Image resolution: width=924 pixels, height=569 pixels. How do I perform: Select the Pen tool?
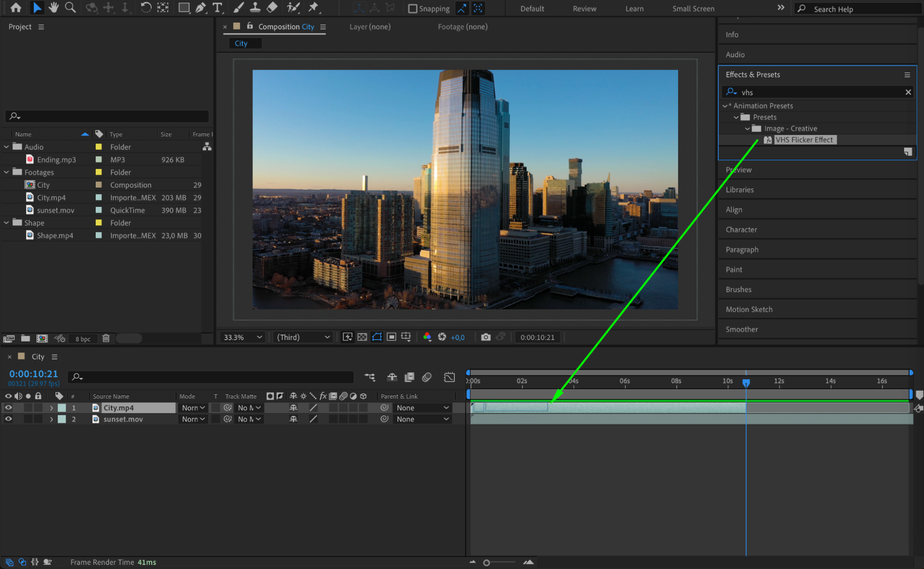click(x=200, y=7)
